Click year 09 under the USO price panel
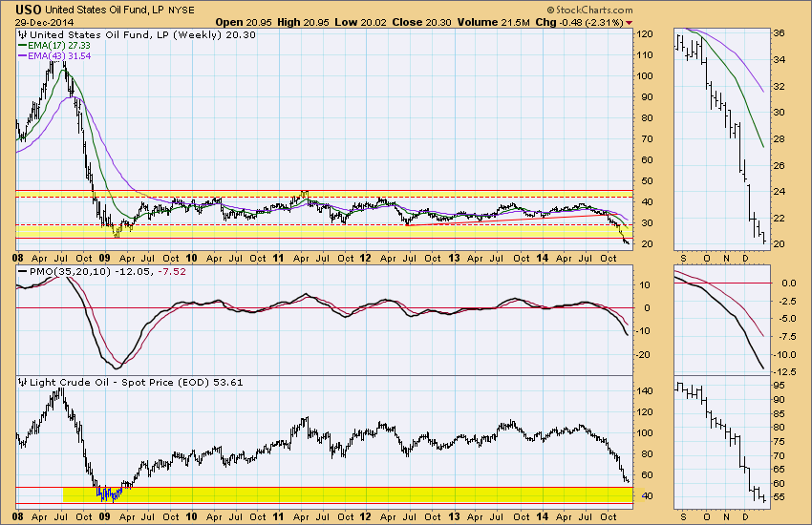This screenshot has height=525, width=812. tap(104, 258)
